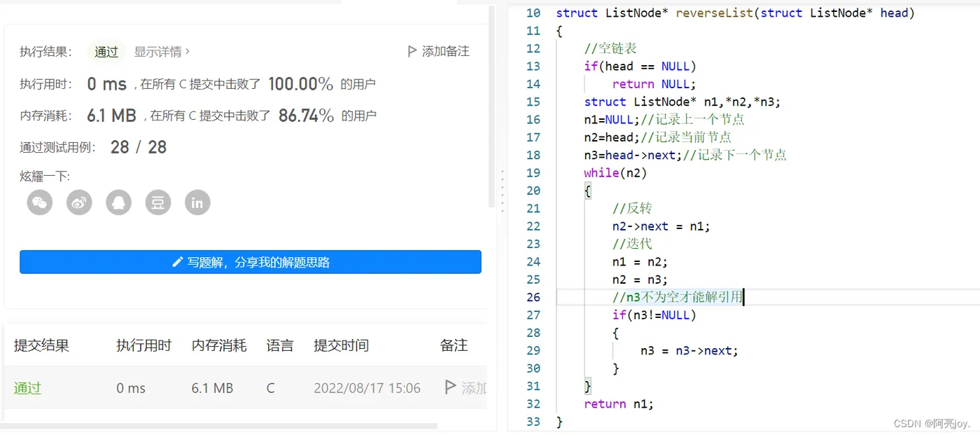
Task: Click the n1,*n2,*n3 declaration line
Action: click(x=682, y=102)
